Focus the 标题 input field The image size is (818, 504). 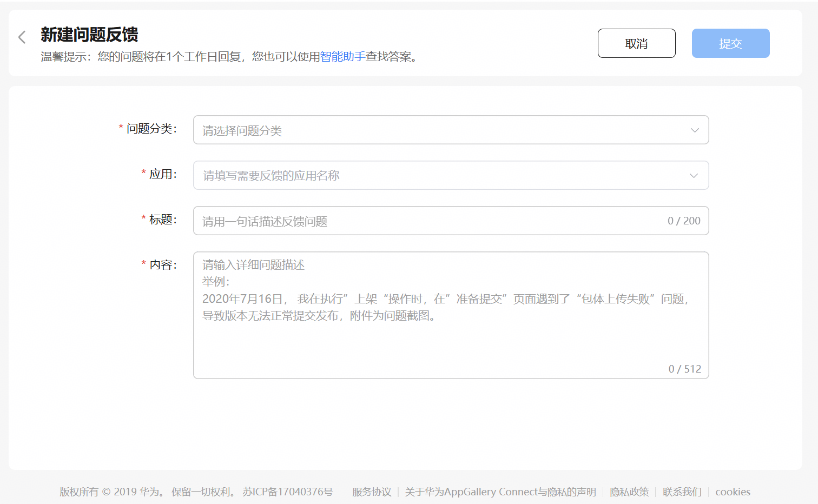coord(451,221)
